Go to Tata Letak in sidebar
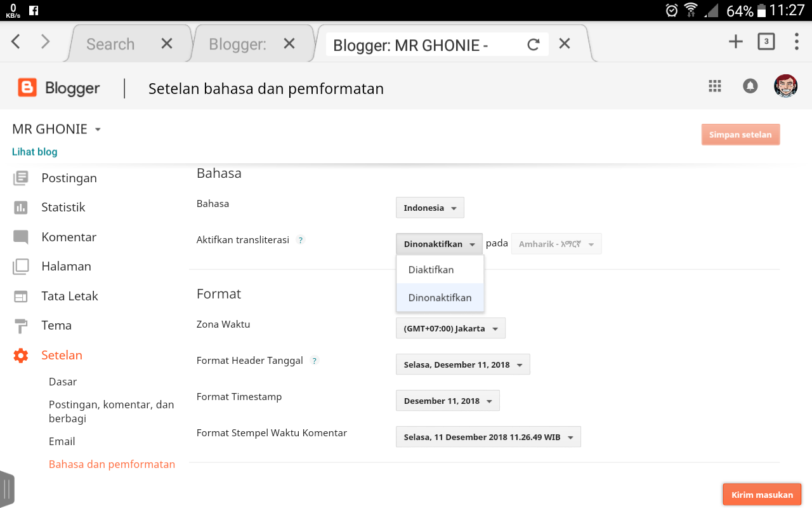Viewport: 812px width, 508px height. tap(70, 296)
